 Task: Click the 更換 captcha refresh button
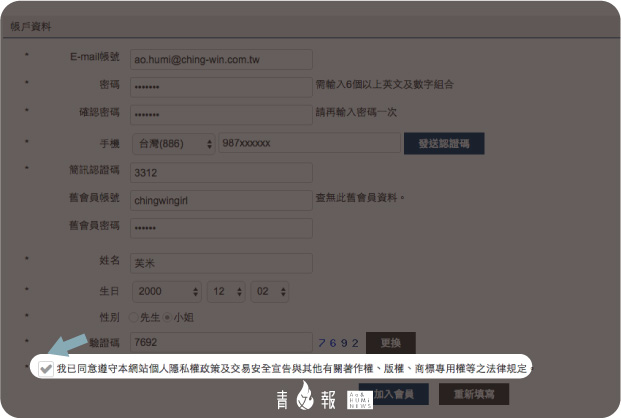click(391, 343)
